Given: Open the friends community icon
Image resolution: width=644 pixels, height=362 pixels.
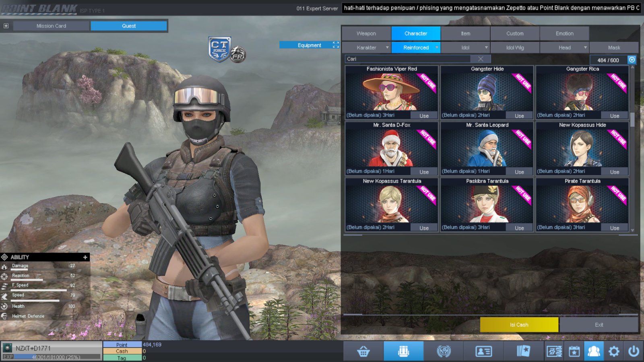Looking at the screenshot, I should click(594, 352).
